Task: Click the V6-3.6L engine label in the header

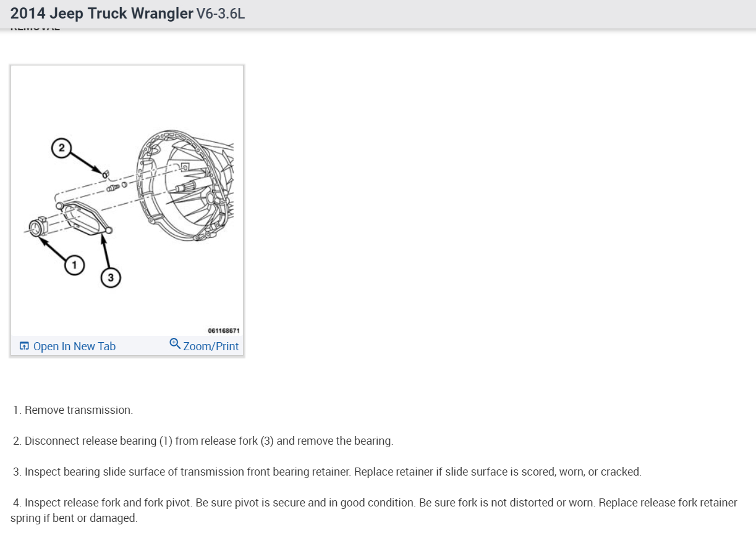Action: point(221,14)
